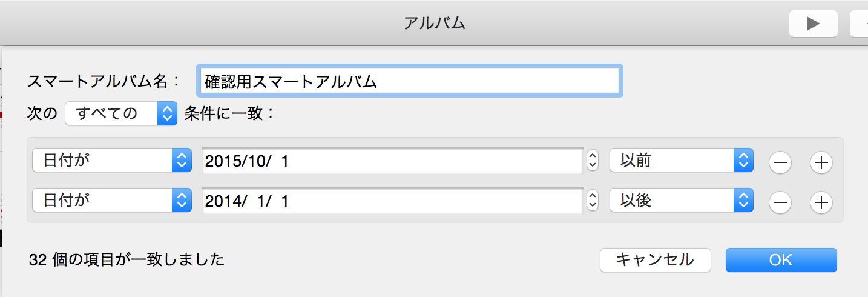Viewport: 868px width, 297px height.
Task: Decrement the 2015/10/1 date stepper down
Action: (593, 165)
